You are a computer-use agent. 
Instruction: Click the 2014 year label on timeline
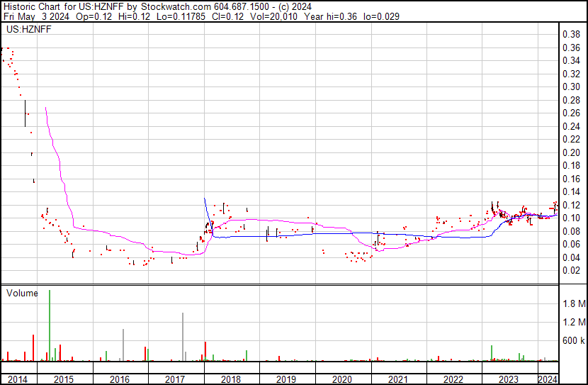(17, 379)
